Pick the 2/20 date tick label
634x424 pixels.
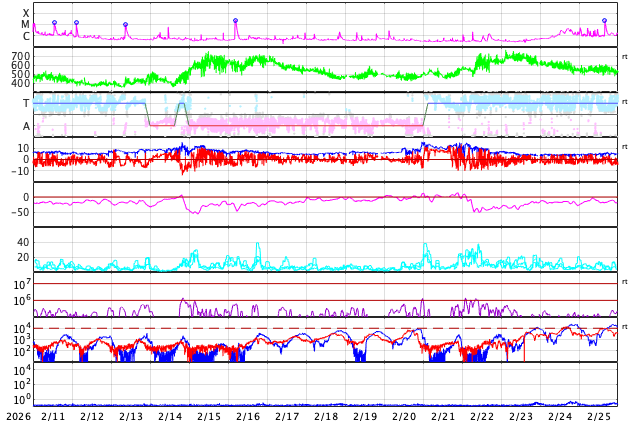[x=404, y=416]
